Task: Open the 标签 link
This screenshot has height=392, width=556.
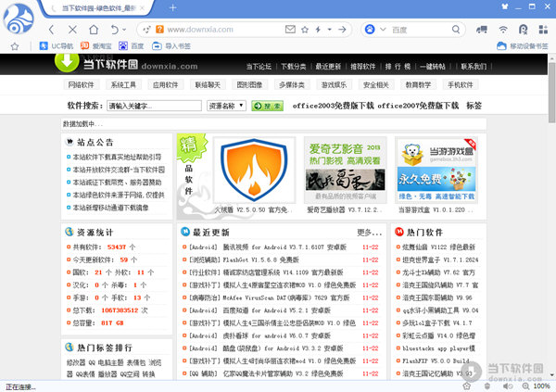Action: (x=474, y=106)
